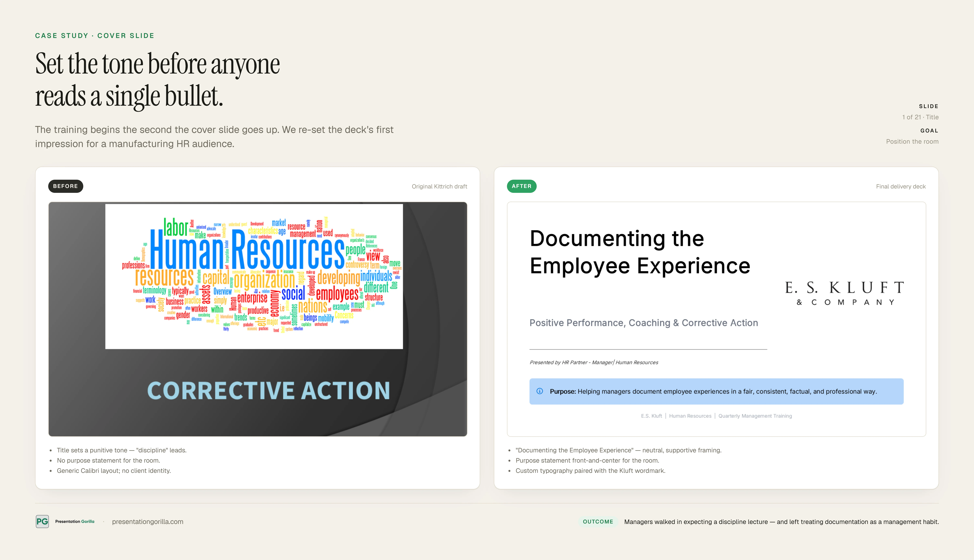This screenshot has height=560, width=974.
Task: Click the green AFTER badge
Action: tap(521, 186)
